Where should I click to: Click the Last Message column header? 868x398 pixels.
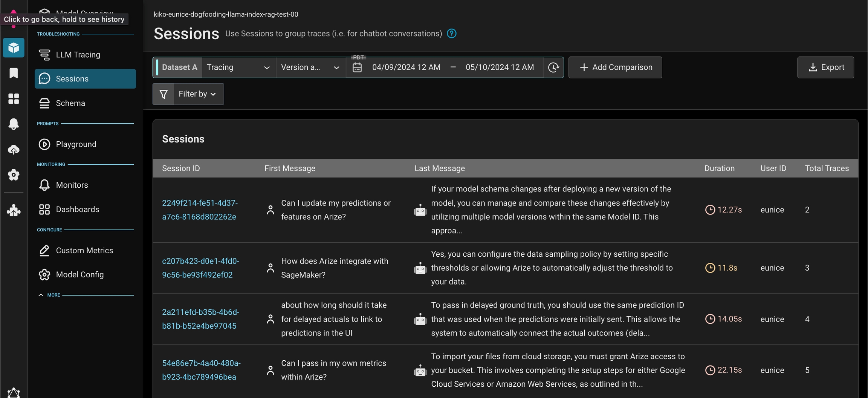coord(440,168)
